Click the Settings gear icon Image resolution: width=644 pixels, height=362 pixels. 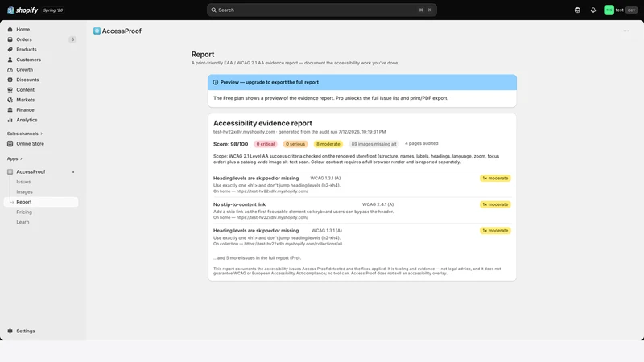(10, 331)
